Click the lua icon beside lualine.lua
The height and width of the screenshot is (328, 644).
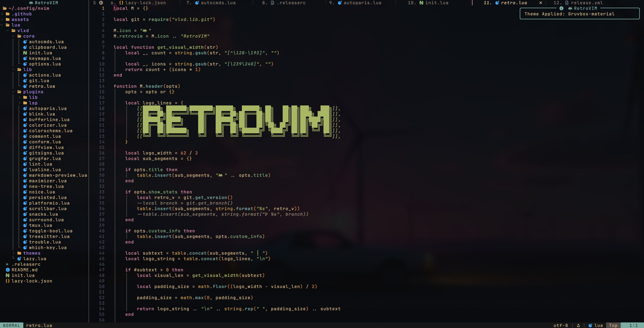pyautogui.click(x=25, y=170)
